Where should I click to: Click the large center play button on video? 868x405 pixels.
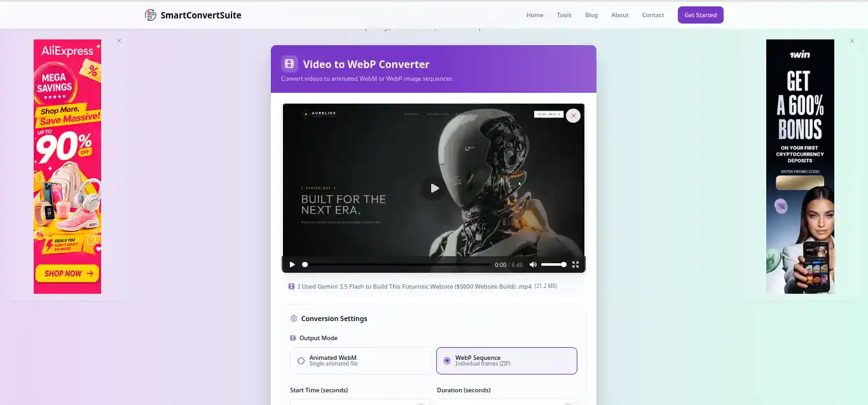434,188
